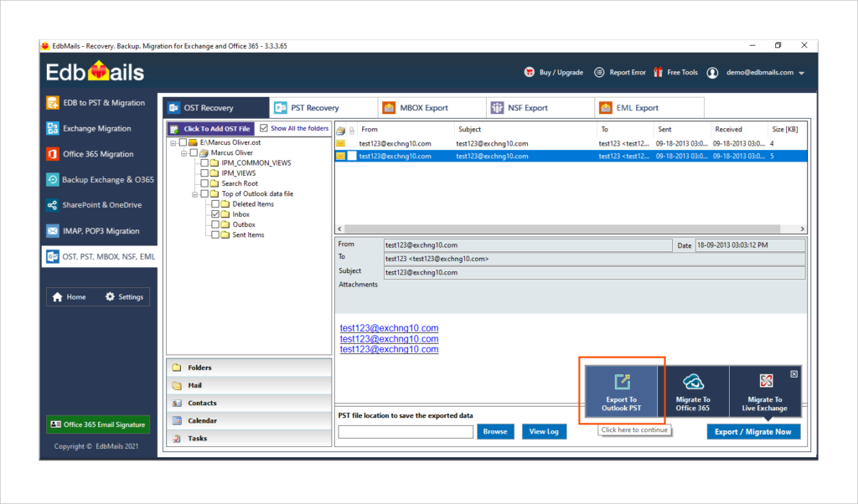Viewport: 858px width, 504px height.
Task: Switch to the Calendar pane
Action: click(x=249, y=420)
